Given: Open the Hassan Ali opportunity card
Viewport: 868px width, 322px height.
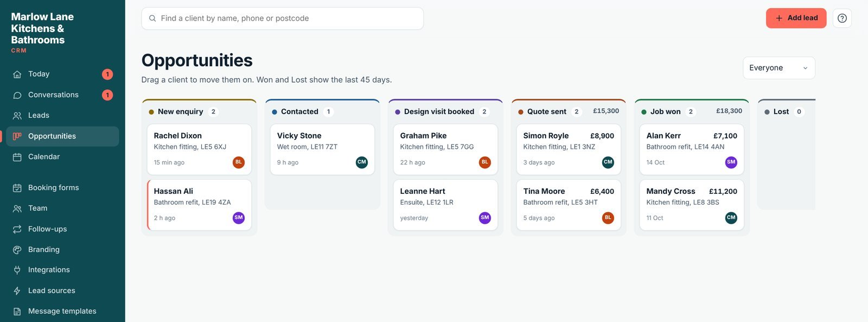Looking at the screenshot, I should [199, 205].
